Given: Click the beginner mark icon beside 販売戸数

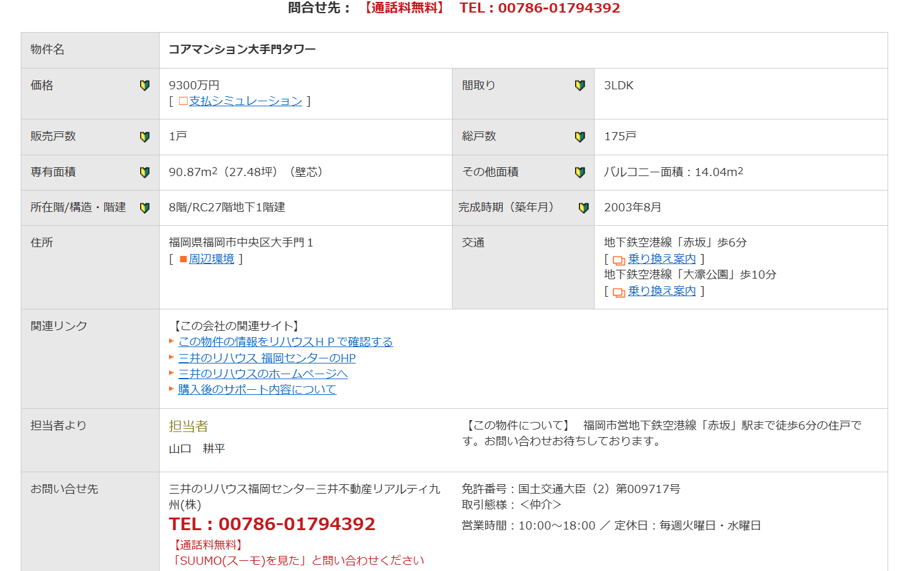Looking at the screenshot, I should point(145,136).
